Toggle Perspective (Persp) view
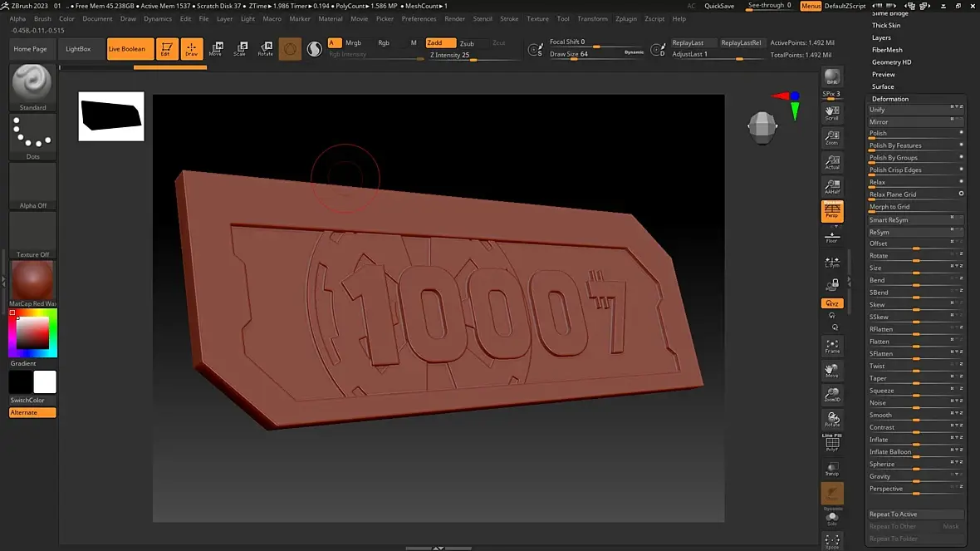The width and height of the screenshot is (980, 551). pyautogui.click(x=831, y=211)
